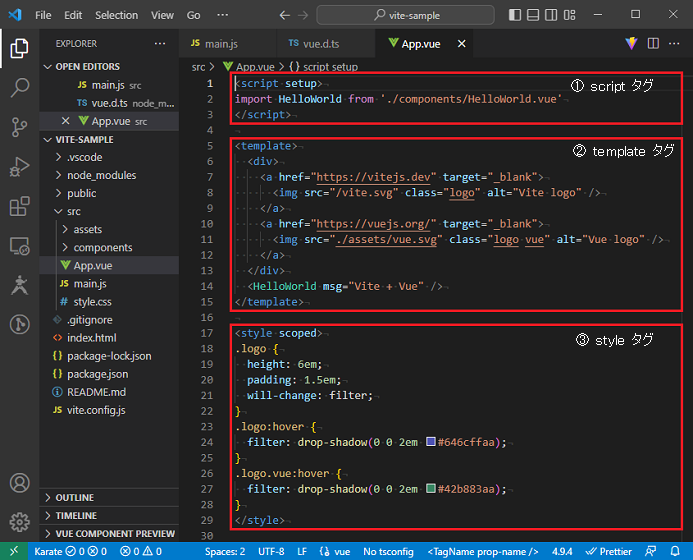Open style.css in the file tree
This screenshot has height=560, width=693.
(92, 302)
